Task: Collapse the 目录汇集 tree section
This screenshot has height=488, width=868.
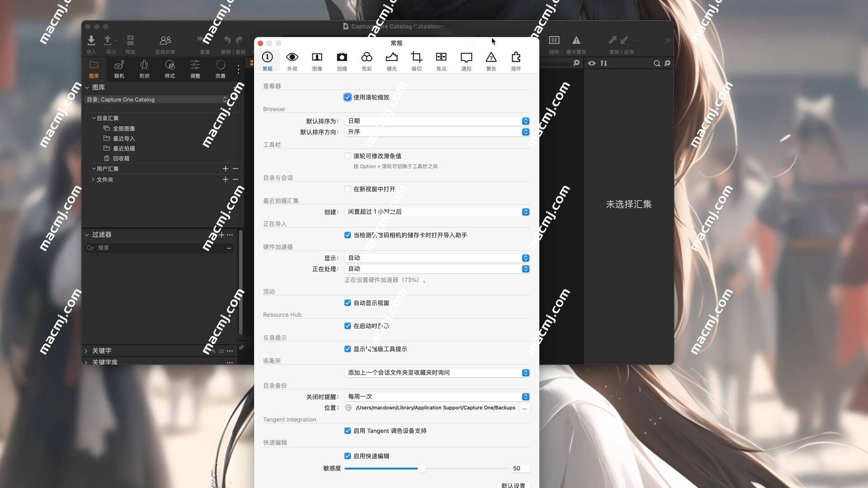Action: click(94, 118)
